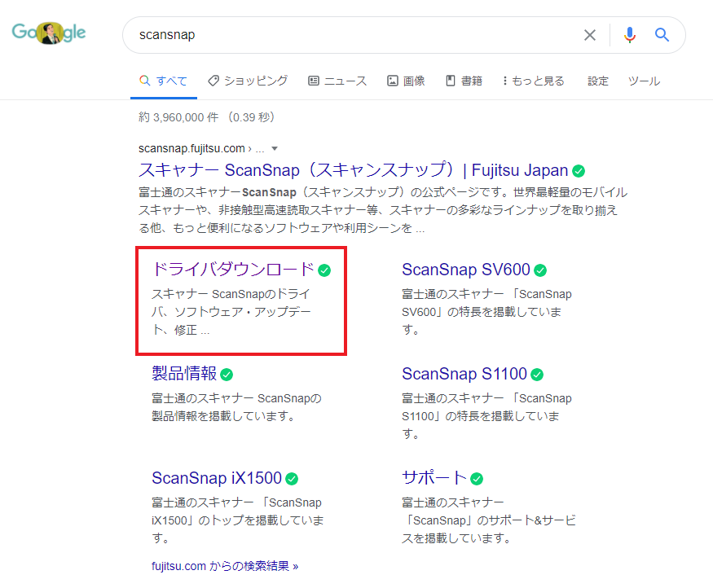Expand the もっと見る menu
713x588 pixels.
click(x=534, y=81)
